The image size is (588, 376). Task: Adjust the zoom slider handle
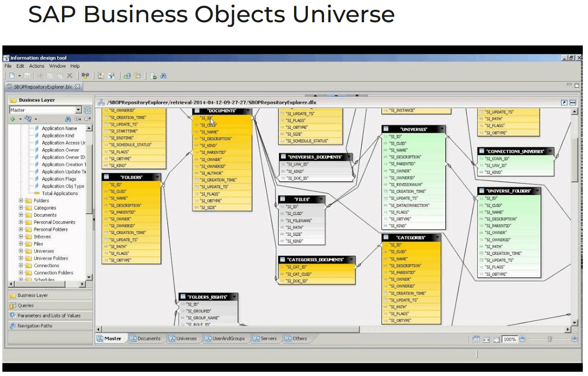pyautogui.click(x=550, y=339)
